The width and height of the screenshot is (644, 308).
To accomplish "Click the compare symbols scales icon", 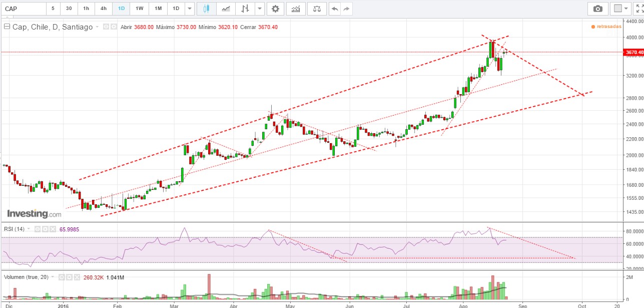I will point(316,9).
